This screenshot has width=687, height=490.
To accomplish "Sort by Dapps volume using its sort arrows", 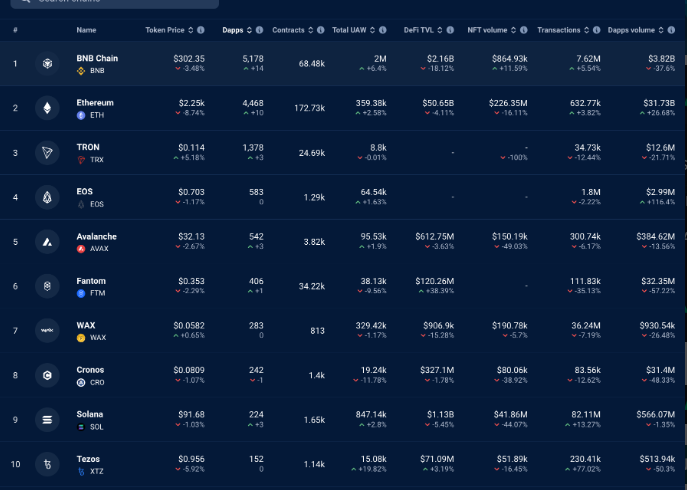I will [x=661, y=30].
